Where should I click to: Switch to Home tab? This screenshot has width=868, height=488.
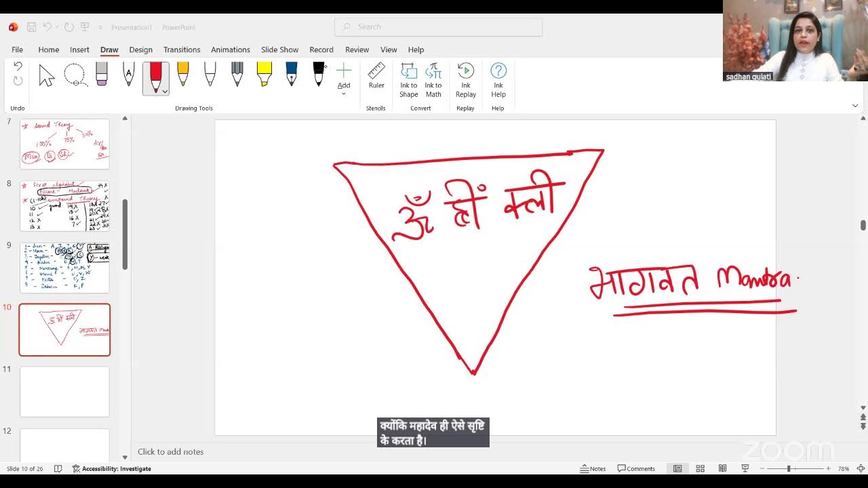point(49,49)
